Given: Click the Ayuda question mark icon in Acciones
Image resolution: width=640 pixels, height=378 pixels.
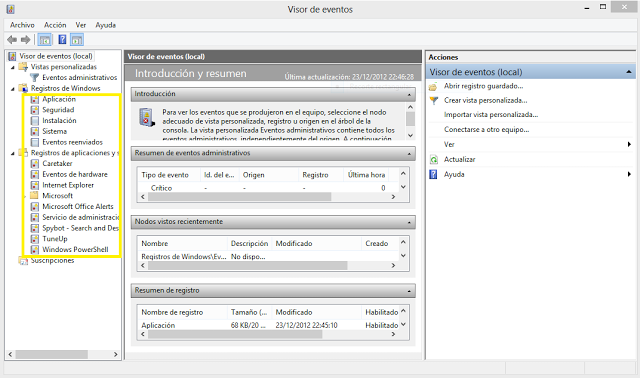Looking at the screenshot, I should click(433, 175).
